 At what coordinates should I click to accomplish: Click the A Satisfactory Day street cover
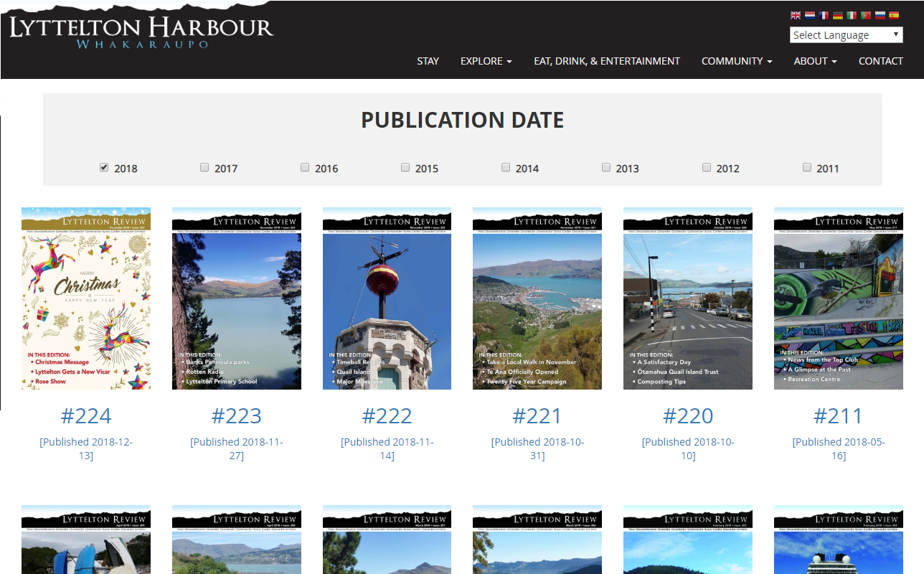click(x=688, y=298)
